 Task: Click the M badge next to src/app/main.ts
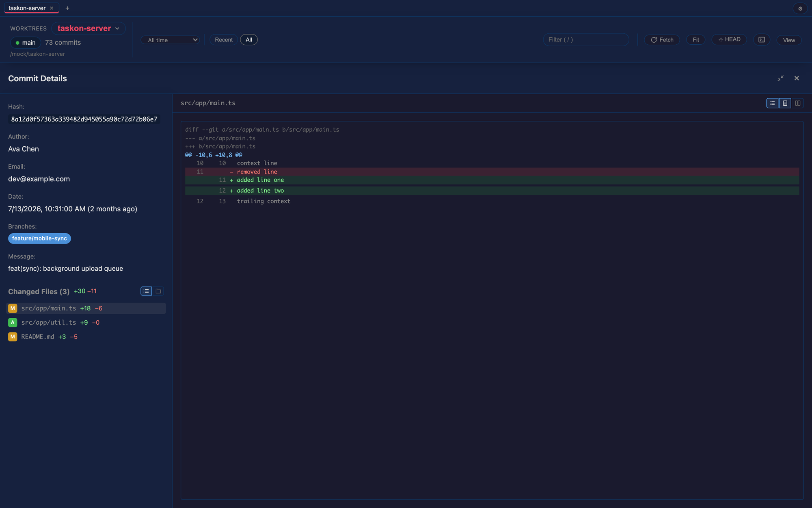(13, 308)
